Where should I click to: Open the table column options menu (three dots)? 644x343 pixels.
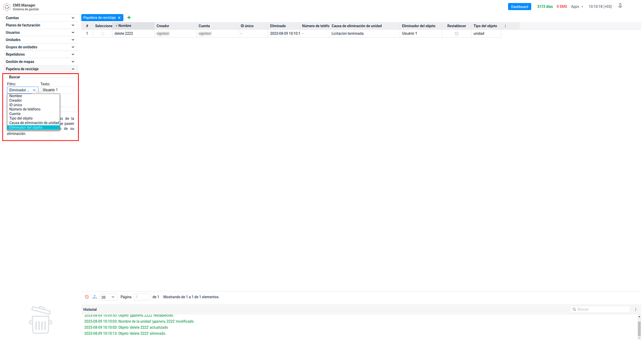505,26
